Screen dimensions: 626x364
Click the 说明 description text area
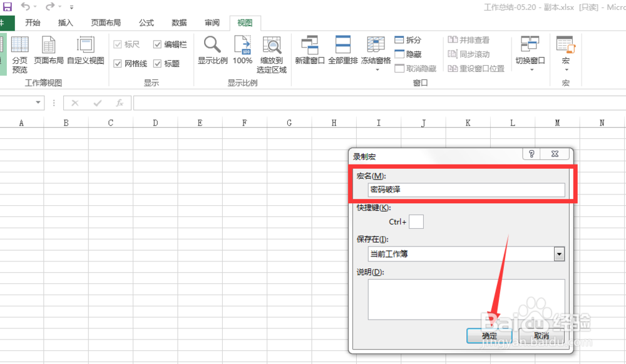(466, 300)
